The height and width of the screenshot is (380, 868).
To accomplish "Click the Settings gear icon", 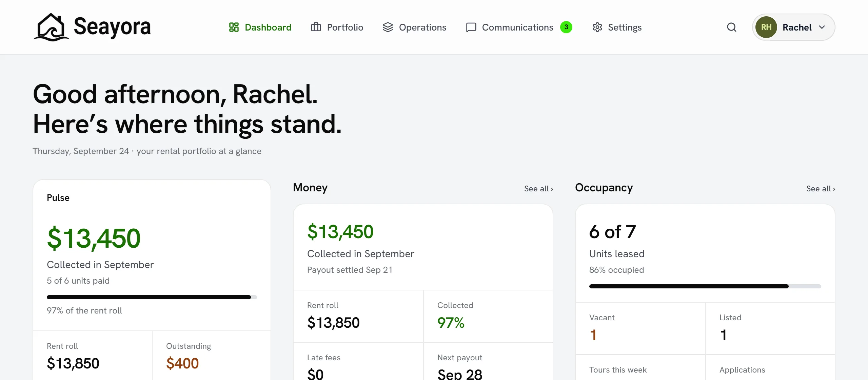I will coord(597,27).
